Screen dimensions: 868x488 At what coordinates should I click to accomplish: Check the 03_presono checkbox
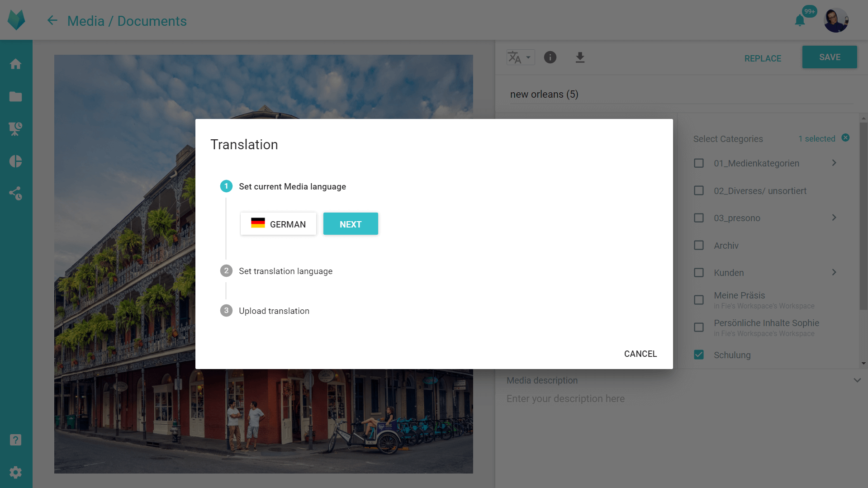coord(699,218)
